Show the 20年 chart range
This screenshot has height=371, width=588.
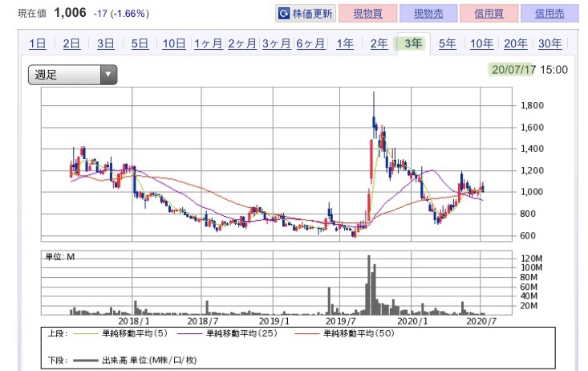coord(516,43)
